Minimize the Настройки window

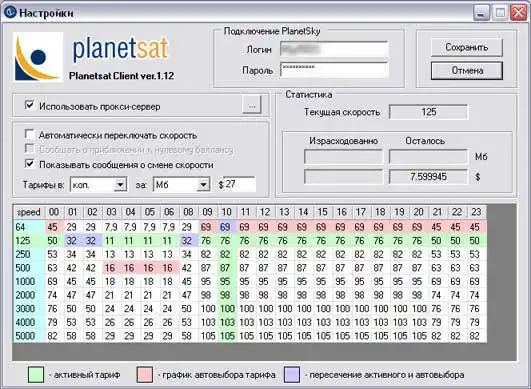pyautogui.click(x=481, y=13)
